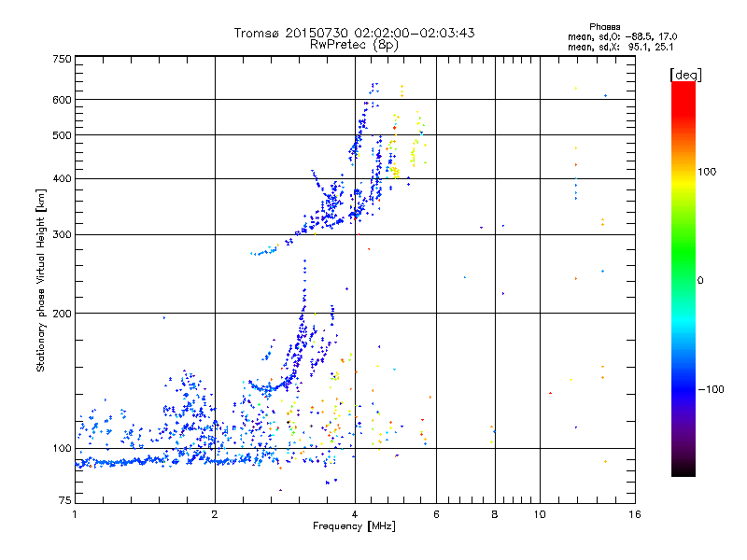This screenshot has width=747, height=560.
Task: Click the 'mean, sd,O: -88.5, 17.0' line
Action: tap(622, 36)
